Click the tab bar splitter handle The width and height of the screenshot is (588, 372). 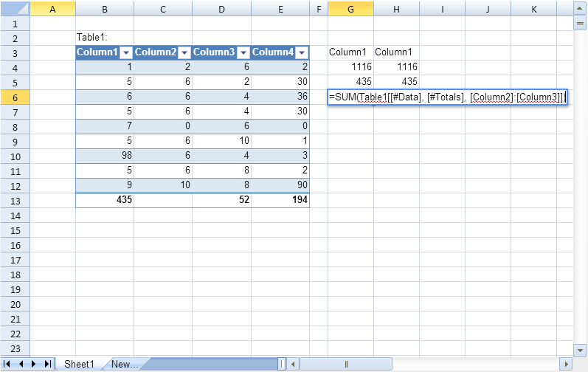282,364
